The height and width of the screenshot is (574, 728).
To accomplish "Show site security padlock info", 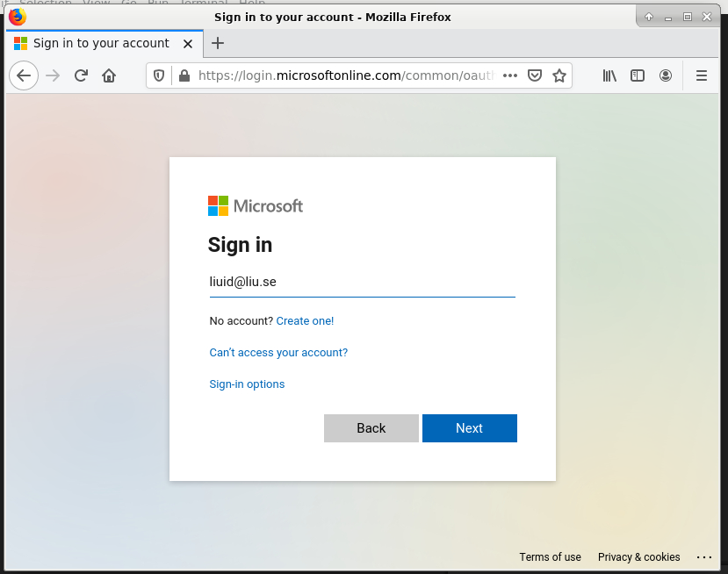I will click(x=184, y=75).
